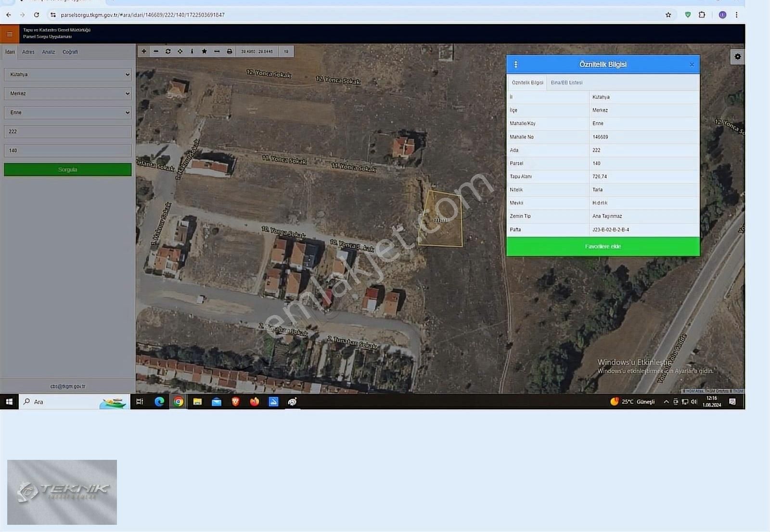Screen dimensions: 770x532
Task: Select the measure line tool
Action: point(217,51)
